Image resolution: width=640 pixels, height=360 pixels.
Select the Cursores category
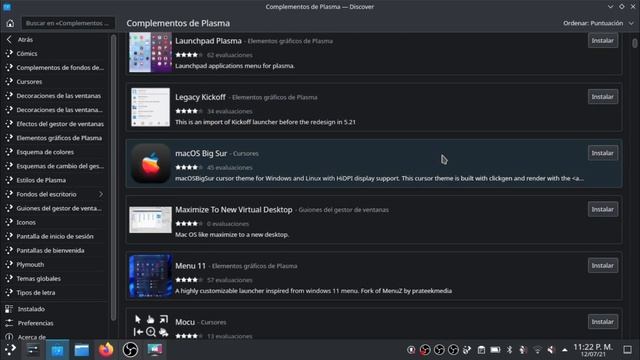(x=55, y=82)
